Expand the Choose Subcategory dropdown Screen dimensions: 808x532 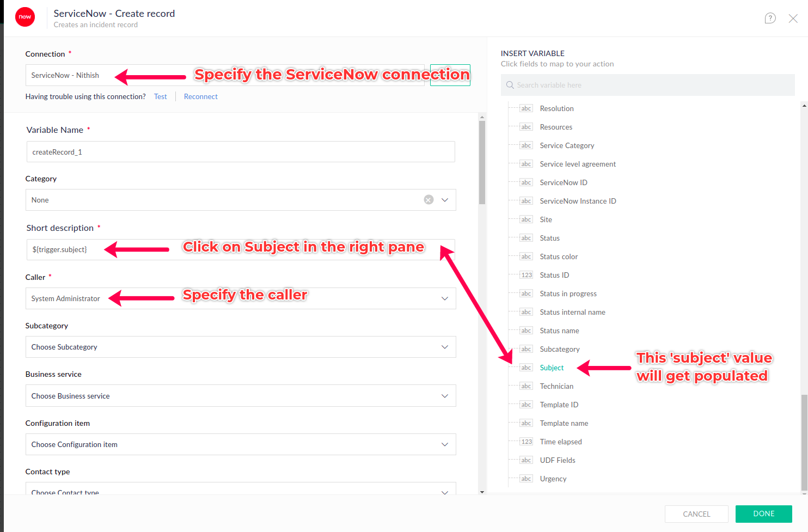(444, 347)
